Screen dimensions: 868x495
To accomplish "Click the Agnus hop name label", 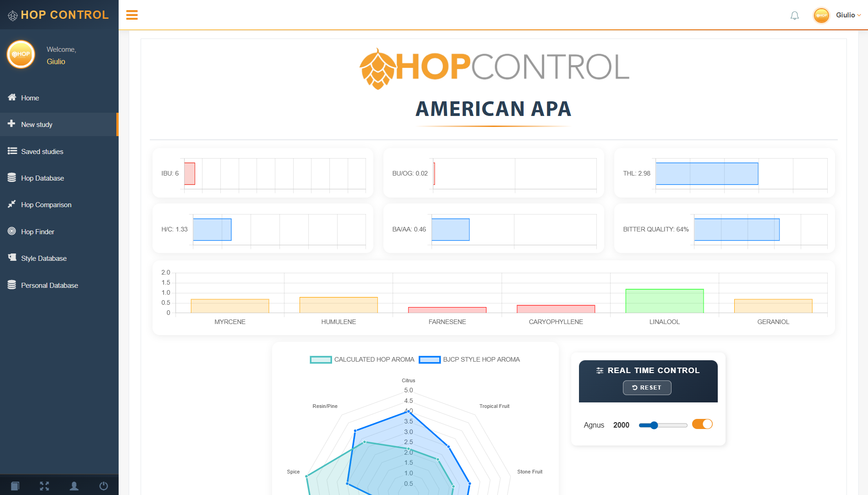I will 594,425.
